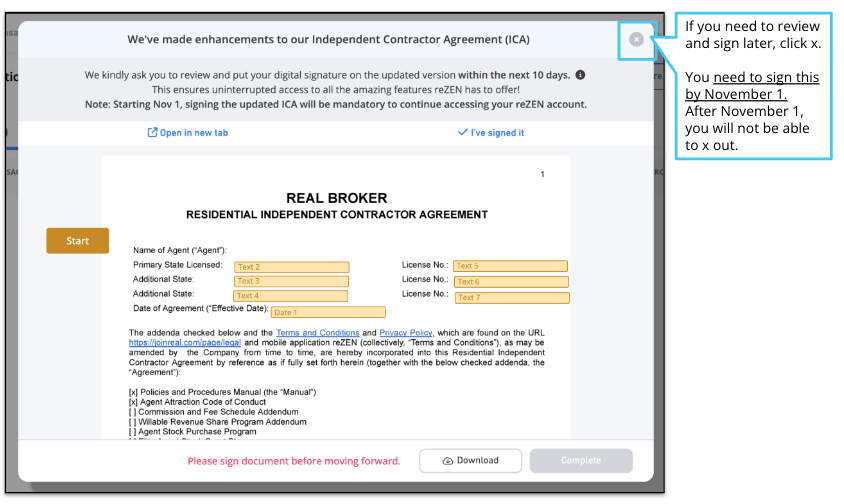Open the joinreal.com/page/legal URL
Image resolution: width=844 pixels, height=504 pixels.
click(185, 342)
